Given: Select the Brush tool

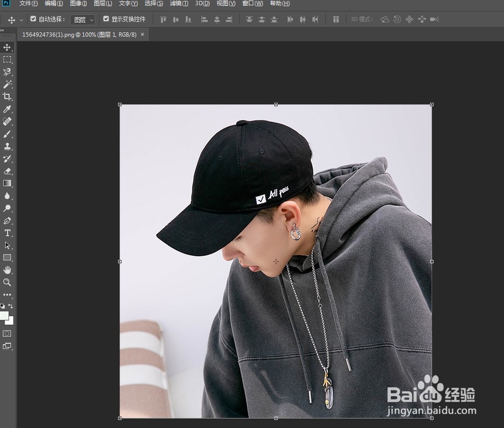Looking at the screenshot, I should click(7, 134).
